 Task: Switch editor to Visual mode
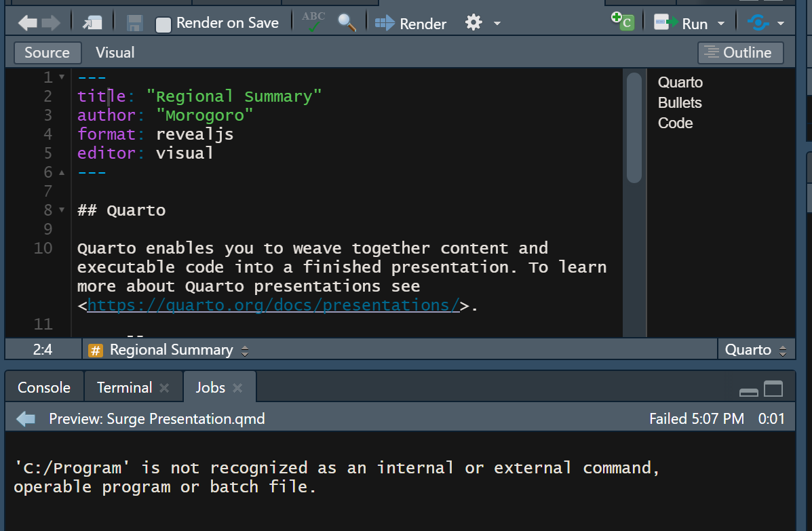(x=115, y=53)
